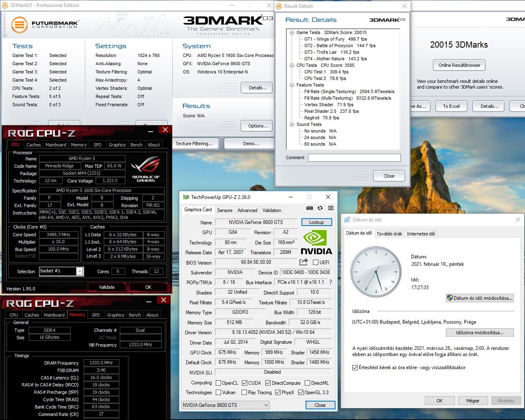The width and height of the screenshot is (525, 420).
Task: Click Időzóna módosítása button
Action: pos(479,332)
